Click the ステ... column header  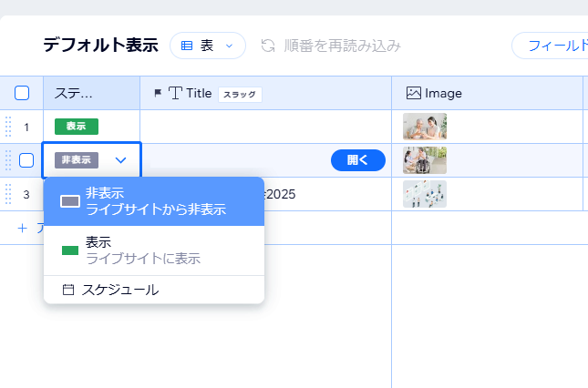(91, 93)
